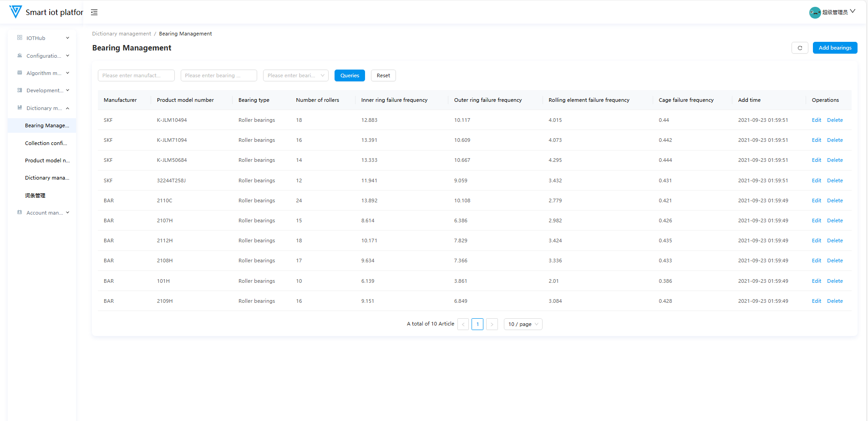Open Collection configuration menu item

[x=46, y=143]
